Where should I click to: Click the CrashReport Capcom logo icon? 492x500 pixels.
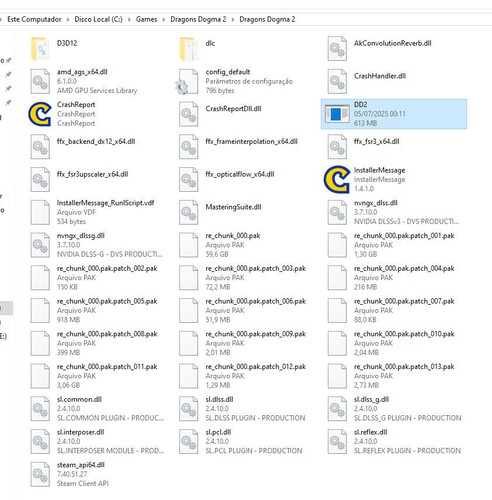(x=40, y=114)
